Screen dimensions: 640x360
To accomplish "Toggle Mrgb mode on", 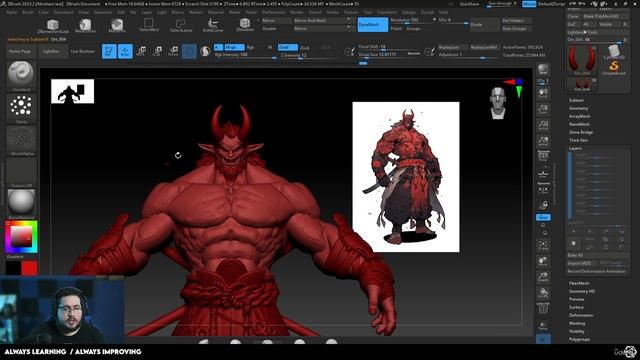I will [x=234, y=47].
